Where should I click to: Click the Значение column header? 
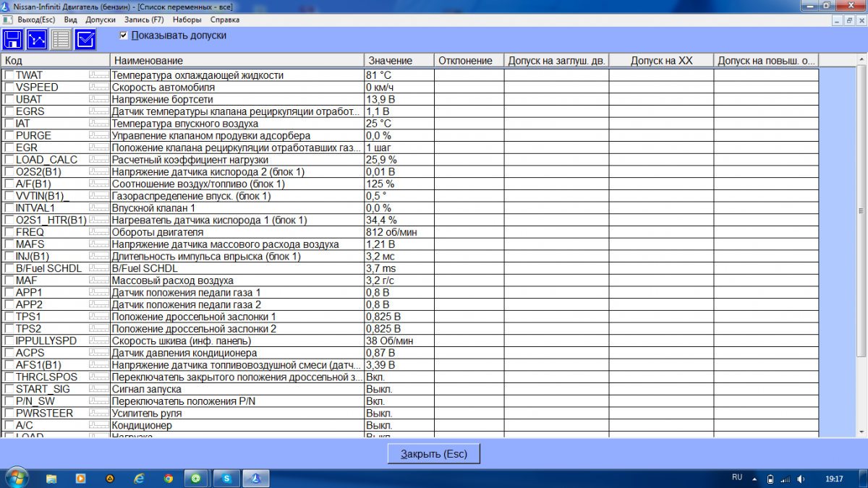[x=399, y=61]
